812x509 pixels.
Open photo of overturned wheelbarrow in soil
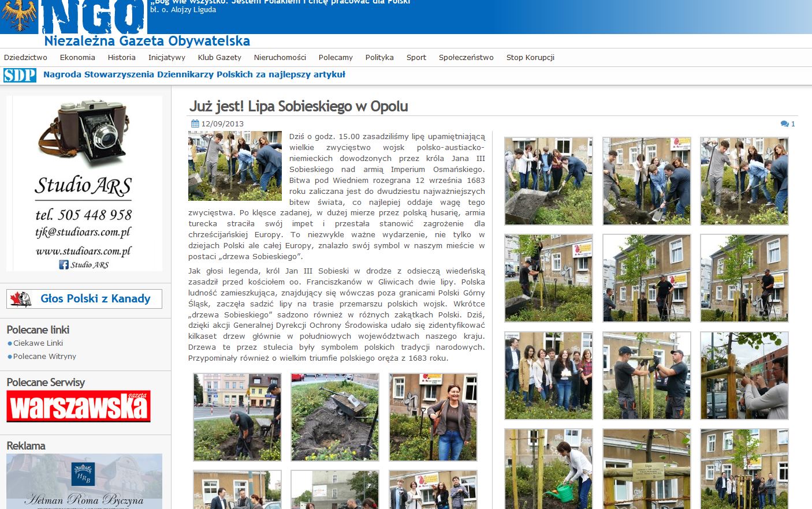pos(335,417)
